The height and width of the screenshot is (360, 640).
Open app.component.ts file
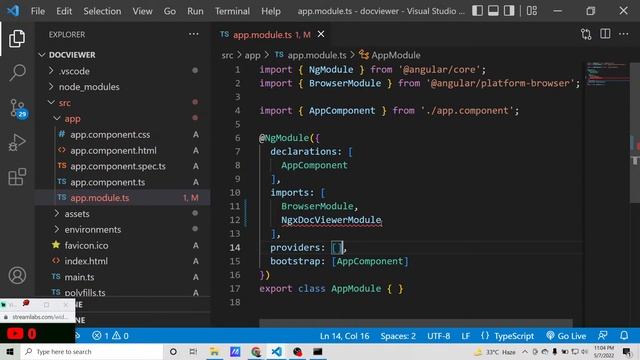tap(107, 182)
